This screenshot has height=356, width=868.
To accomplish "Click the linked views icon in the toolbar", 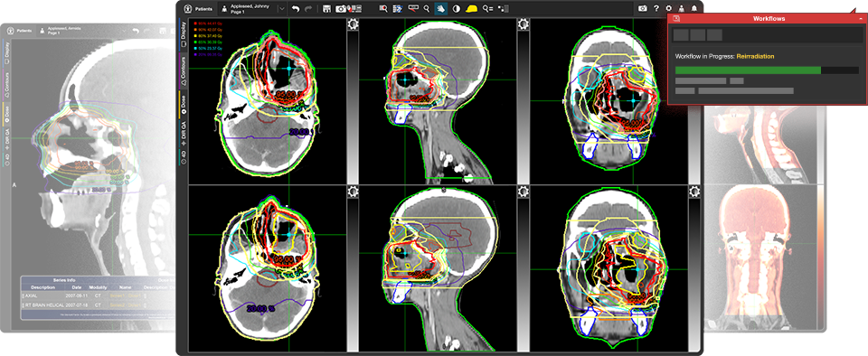I will point(503,9).
